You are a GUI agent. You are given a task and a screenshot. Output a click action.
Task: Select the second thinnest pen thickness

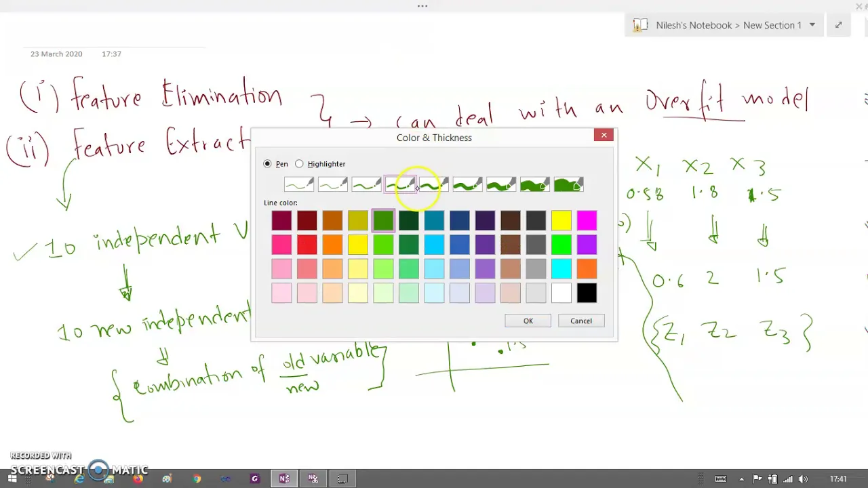pos(332,184)
